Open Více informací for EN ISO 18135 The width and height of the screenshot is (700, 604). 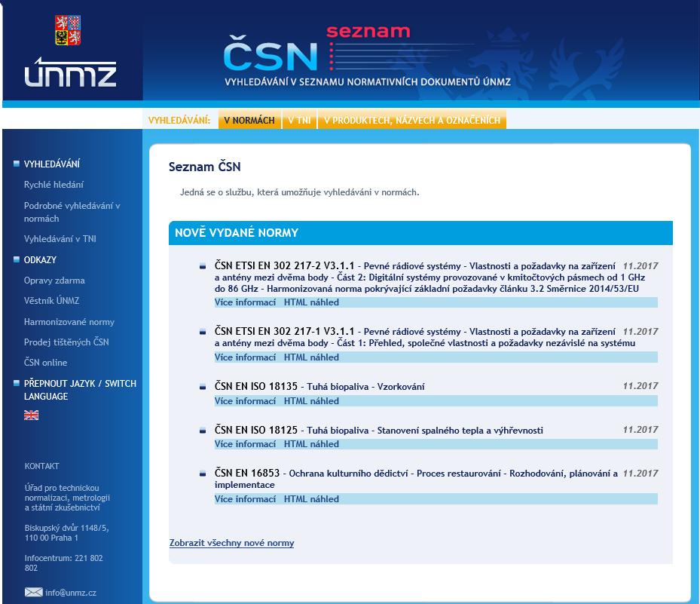[245, 401]
